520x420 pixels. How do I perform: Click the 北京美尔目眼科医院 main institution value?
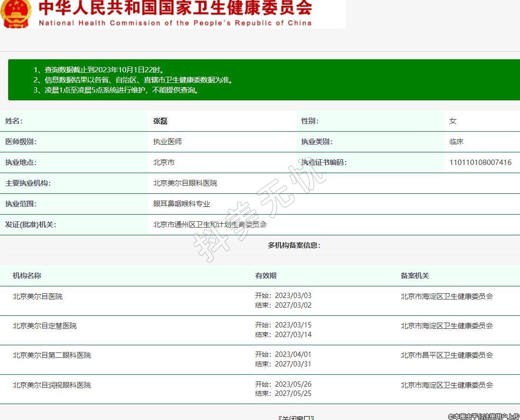[x=185, y=183]
